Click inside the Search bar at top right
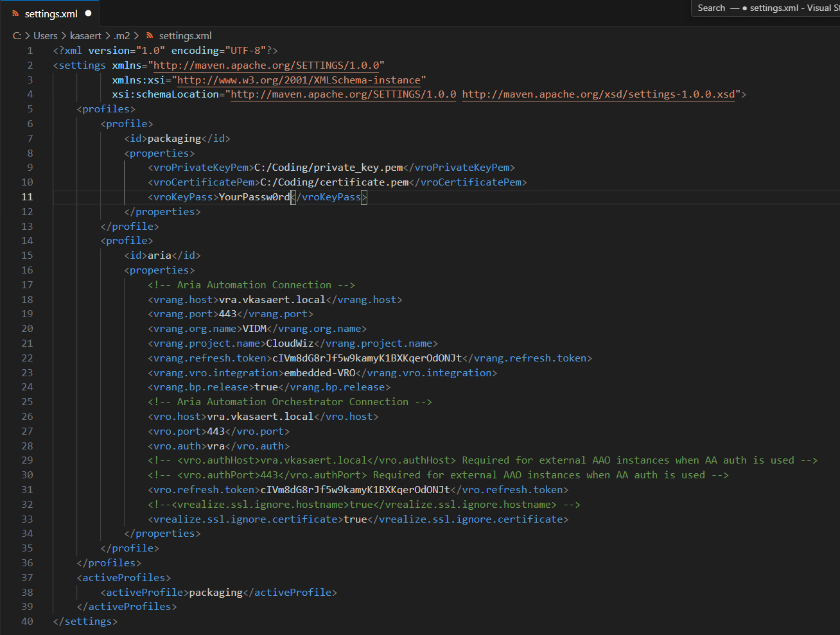The image size is (840, 635). coord(739,8)
